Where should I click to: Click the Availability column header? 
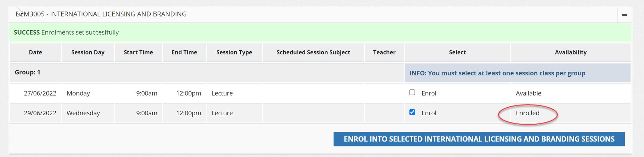[571, 52]
